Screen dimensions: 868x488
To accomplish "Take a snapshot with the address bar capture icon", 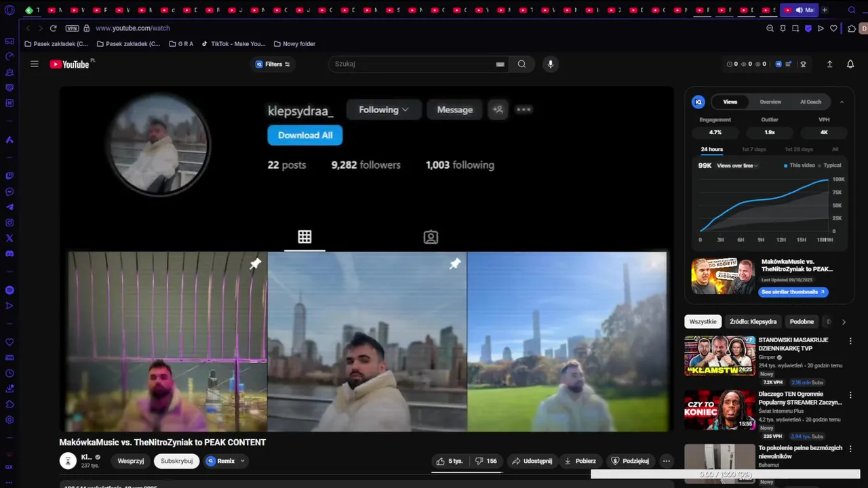I will (x=795, y=28).
